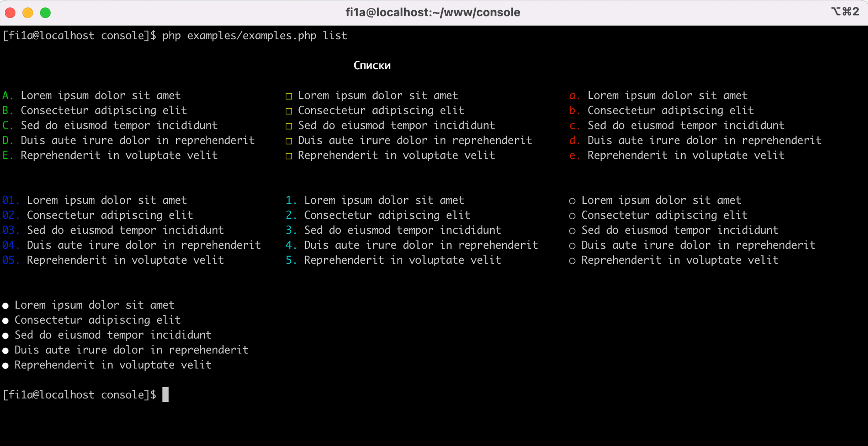The height and width of the screenshot is (446, 868).
Task: Click square bullet before 'Reprehenderit in voluptate velit'
Action: pyautogui.click(x=289, y=156)
